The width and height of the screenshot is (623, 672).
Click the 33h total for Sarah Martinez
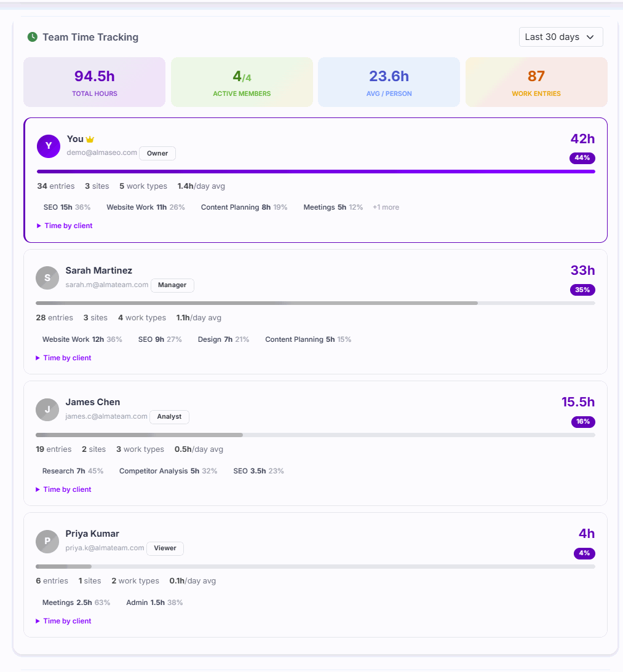click(582, 271)
